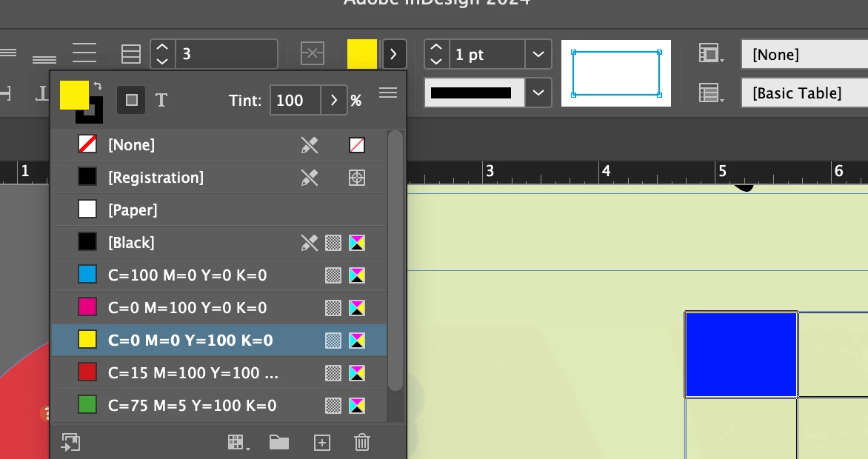Open the stroke type dropdown
The height and width of the screenshot is (459, 868).
538,93
